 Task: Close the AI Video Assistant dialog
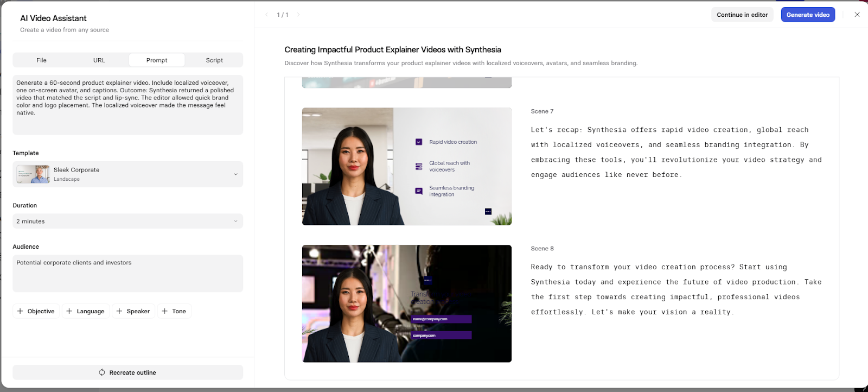coord(857,15)
